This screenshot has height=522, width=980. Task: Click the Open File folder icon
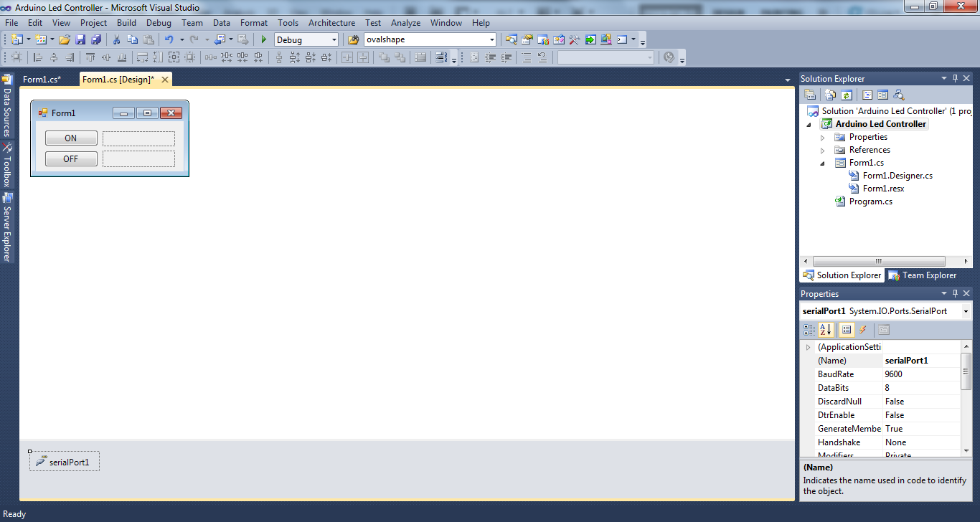pyautogui.click(x=65, y=39)
